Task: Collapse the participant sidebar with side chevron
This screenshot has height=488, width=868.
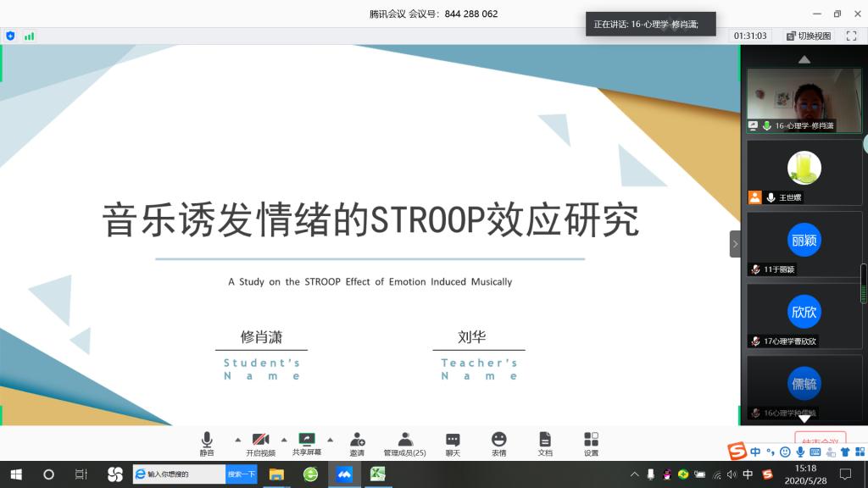Action: pos(735,244)
